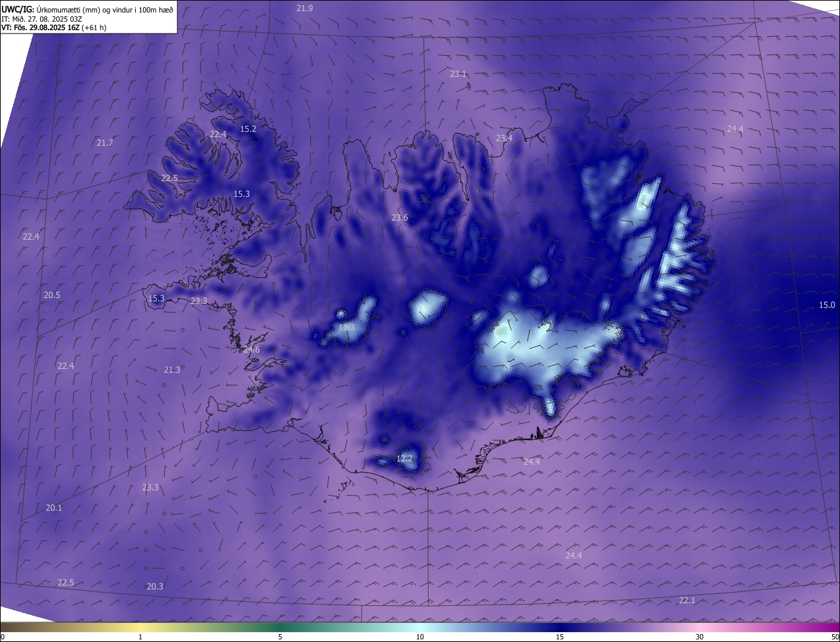Click the 23.4 value label
This screenshot has height=642, width=840.
click(504, 139)
